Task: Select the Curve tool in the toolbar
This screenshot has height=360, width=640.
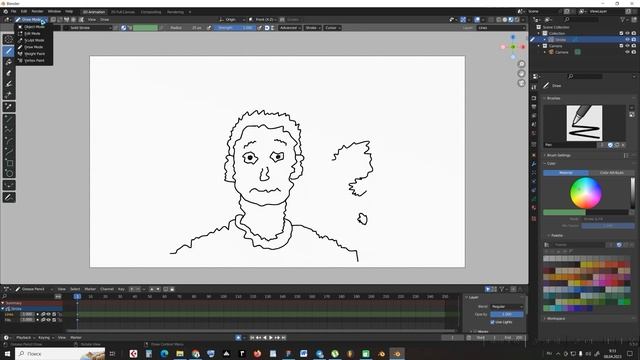Action: click(9, 152)
